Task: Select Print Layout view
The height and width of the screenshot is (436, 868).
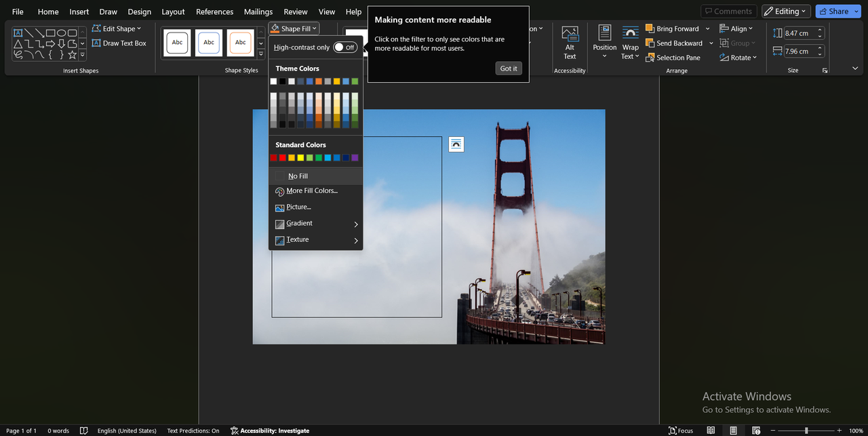Action: [x=733, y=431]
